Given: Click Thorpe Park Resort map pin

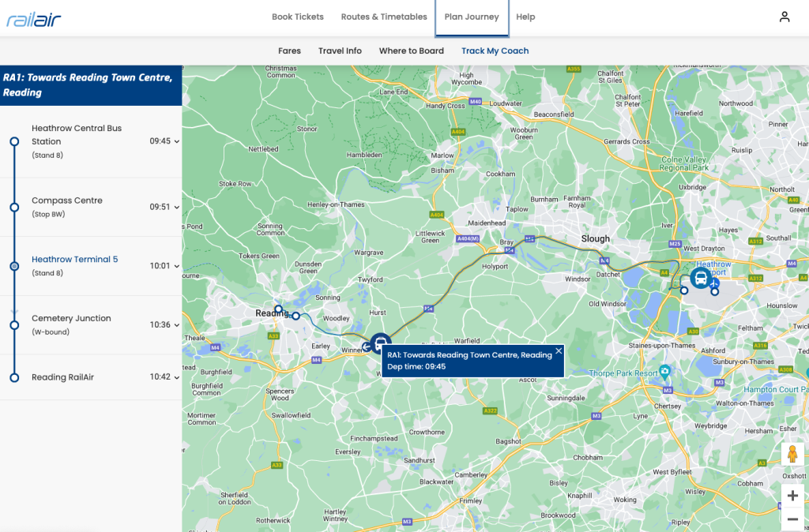Looking at the screenshot, I should [665, 371].
